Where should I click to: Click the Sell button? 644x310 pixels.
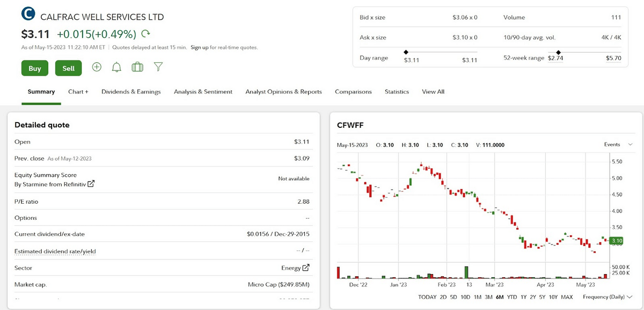pos(69,68)
